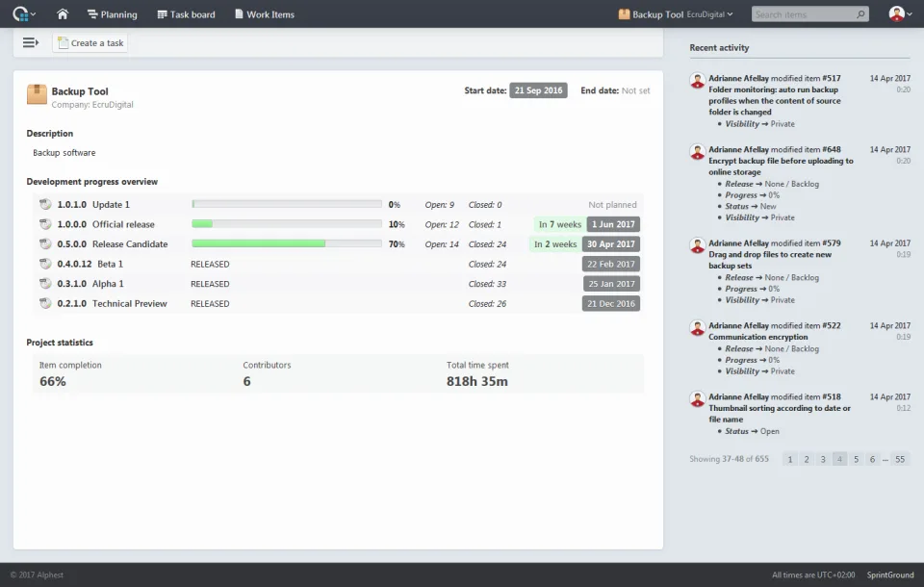Screen dimensions: 924x587
Task: Open the 1.0.1.0 Update 1 release
Action: tap(93, 205)
